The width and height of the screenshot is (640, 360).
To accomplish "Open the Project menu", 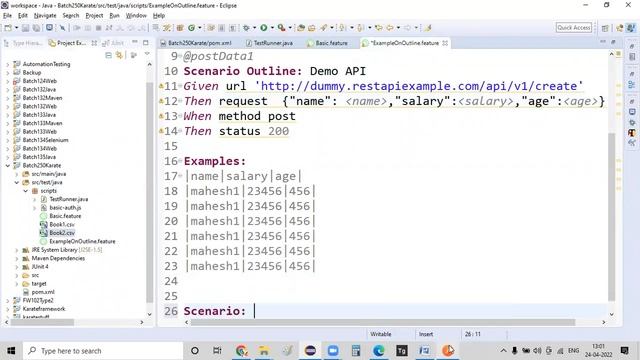I will pyautogui.click(x=94, y=16).
